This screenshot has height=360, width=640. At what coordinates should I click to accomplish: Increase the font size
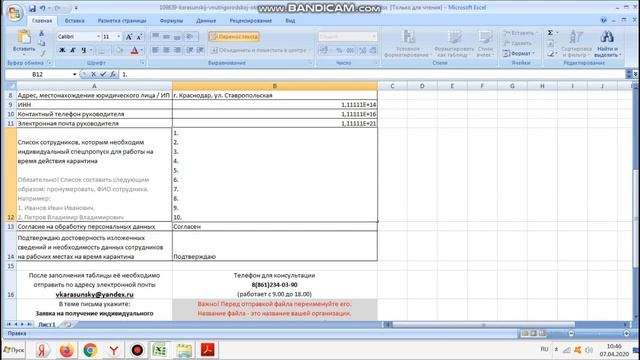pos(129,37)
